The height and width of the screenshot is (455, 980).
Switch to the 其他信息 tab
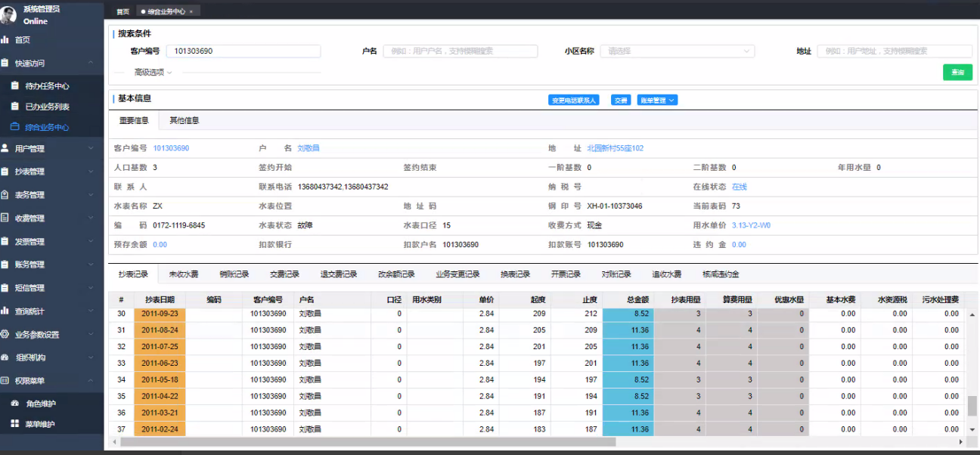pos(184,121)
